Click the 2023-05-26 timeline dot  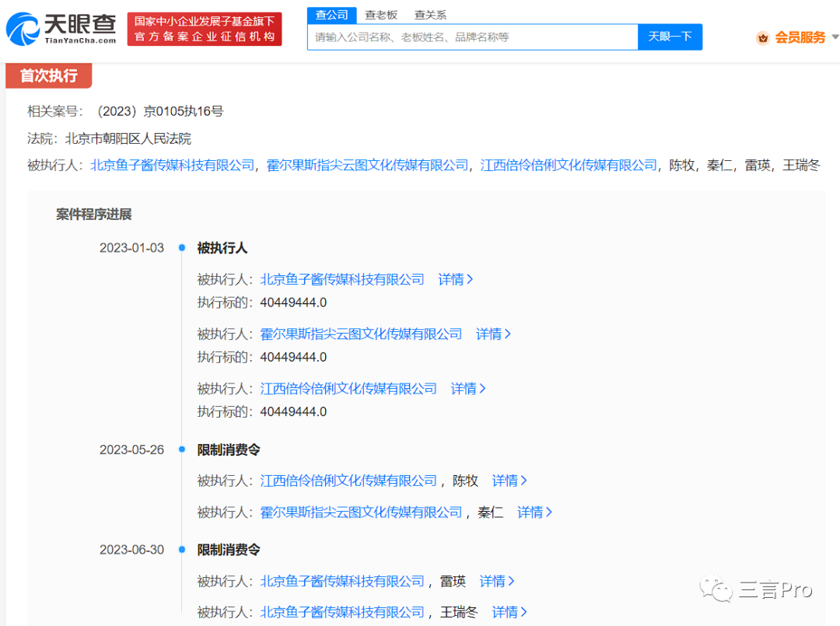182,449
